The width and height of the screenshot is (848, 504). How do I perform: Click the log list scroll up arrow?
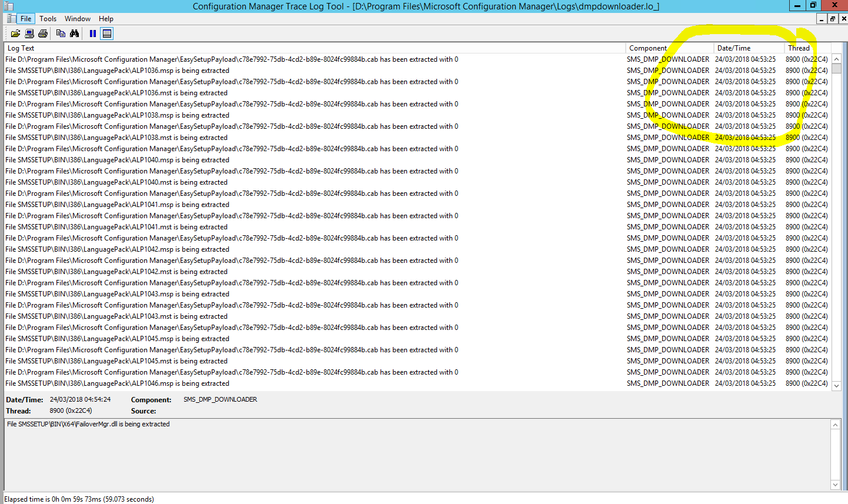click(837, 59)
